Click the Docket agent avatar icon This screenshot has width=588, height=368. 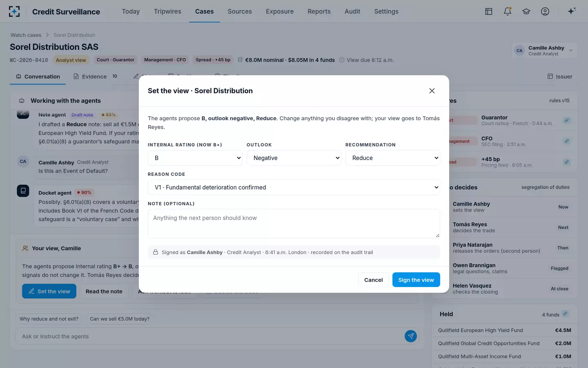point(23,191)
